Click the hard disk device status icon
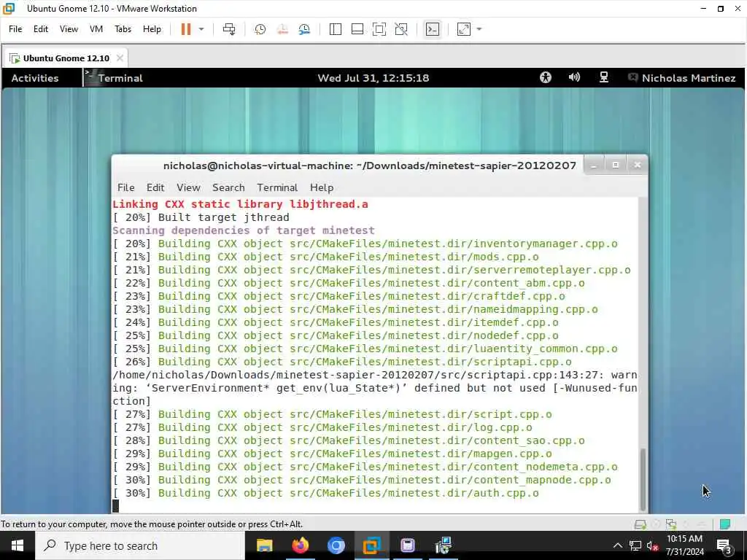 pos(640,524)
